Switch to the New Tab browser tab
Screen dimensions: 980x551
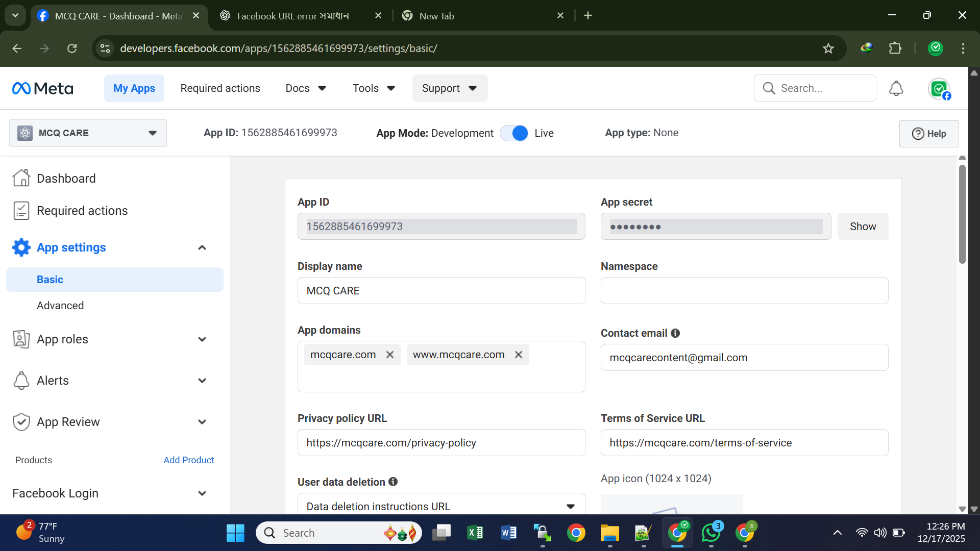tap(482, 16)
